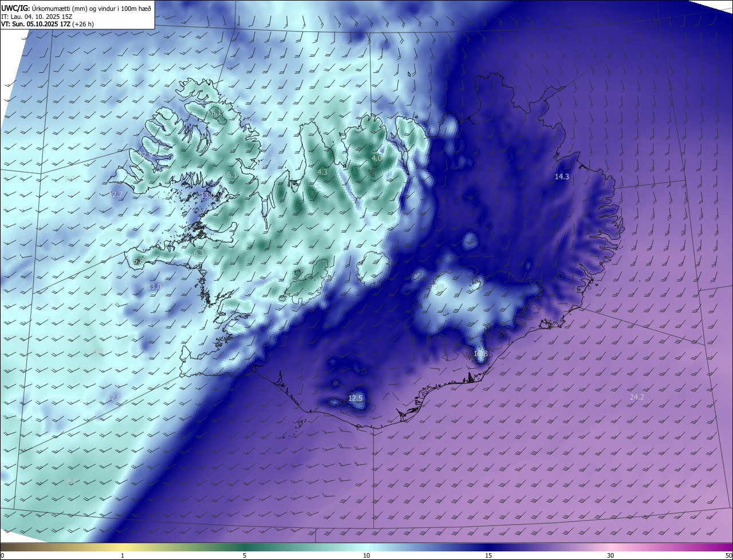Click the 13.0 value over the islands in Breiðafjörður bay
Screen dimensions: 733x560
click(207, 195)
